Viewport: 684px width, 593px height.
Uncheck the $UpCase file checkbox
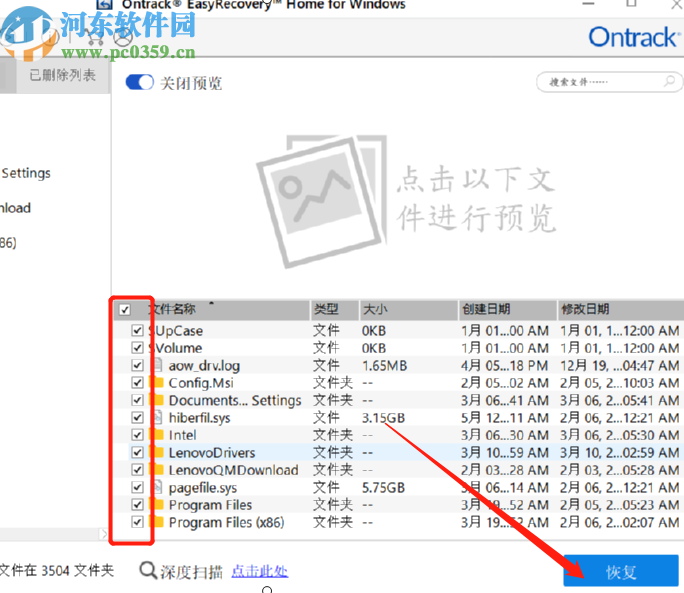point(137,330)
